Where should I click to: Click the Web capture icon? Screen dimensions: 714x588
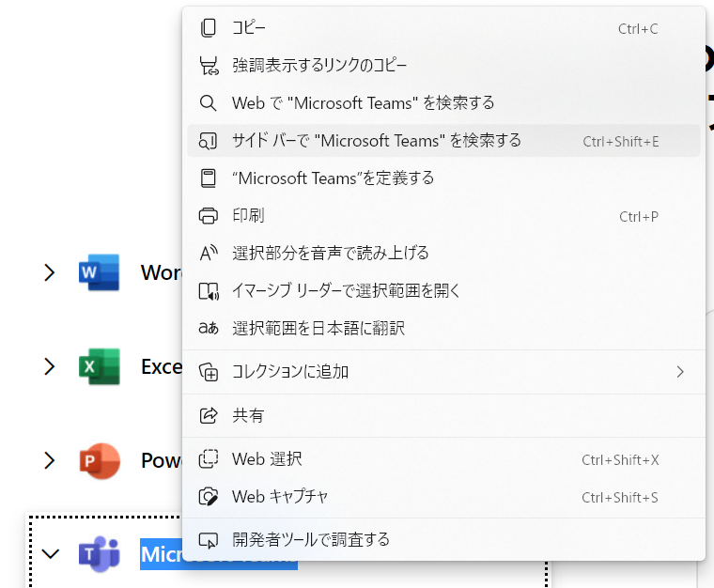point(209,497)
